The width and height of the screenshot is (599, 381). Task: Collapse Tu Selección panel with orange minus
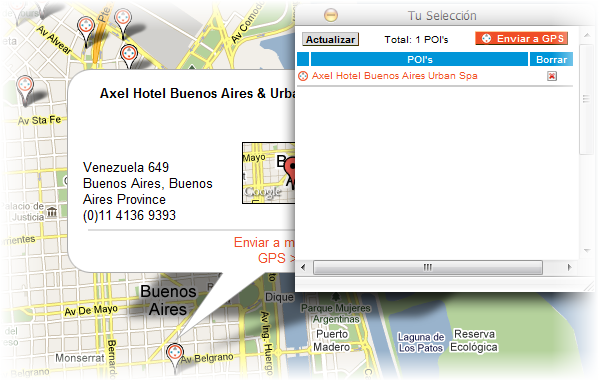click(x=331, y=15)
